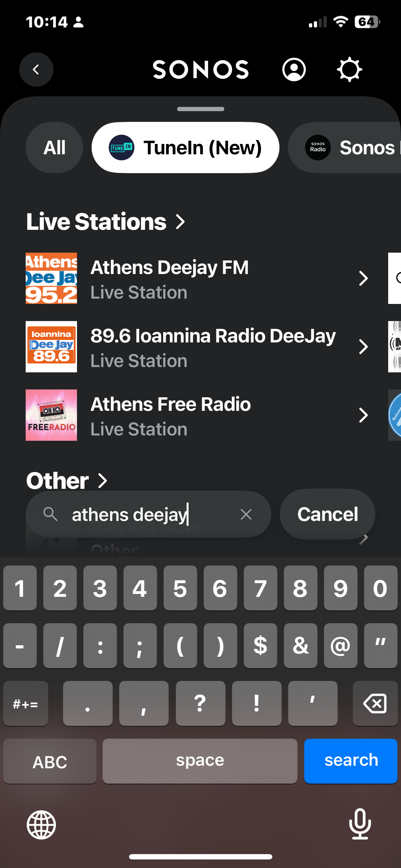Image resolution: width=401 pixels, height=868 pixels.
Task: Switch keyboard to ABC letters
Action: [50, 761]
